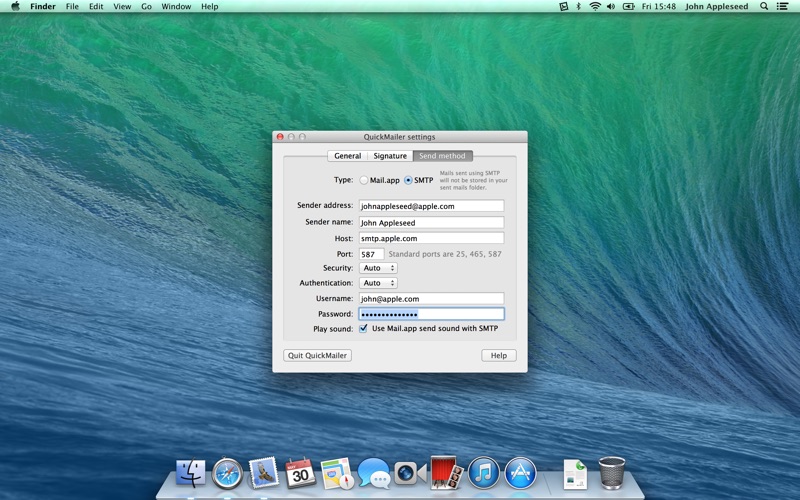
Task: Open the Window menu
Action: tap(176, 6)
